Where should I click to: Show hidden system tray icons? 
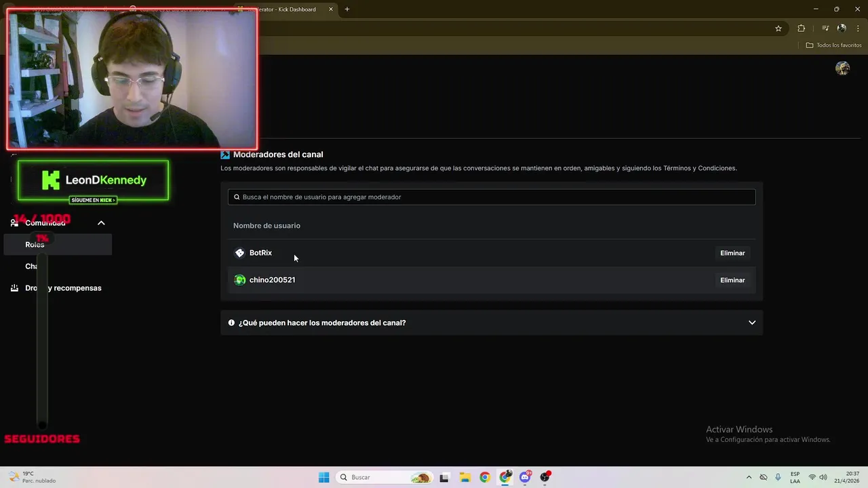749,477
